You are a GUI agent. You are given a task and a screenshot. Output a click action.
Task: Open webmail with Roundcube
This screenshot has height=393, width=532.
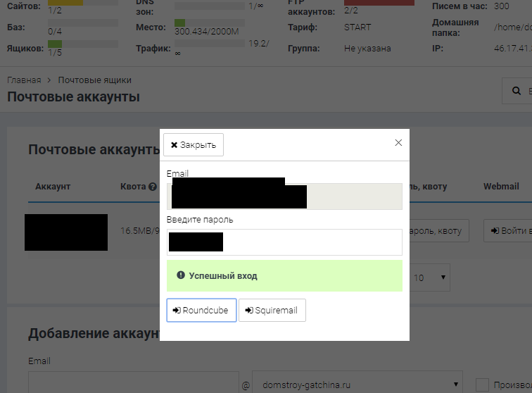(201, 310)
